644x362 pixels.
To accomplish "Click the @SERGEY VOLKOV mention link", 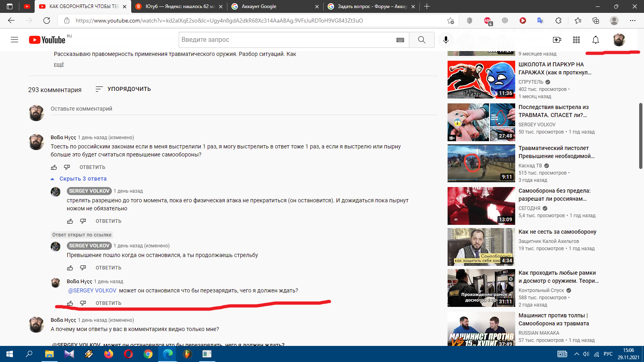I will (92, 290).
